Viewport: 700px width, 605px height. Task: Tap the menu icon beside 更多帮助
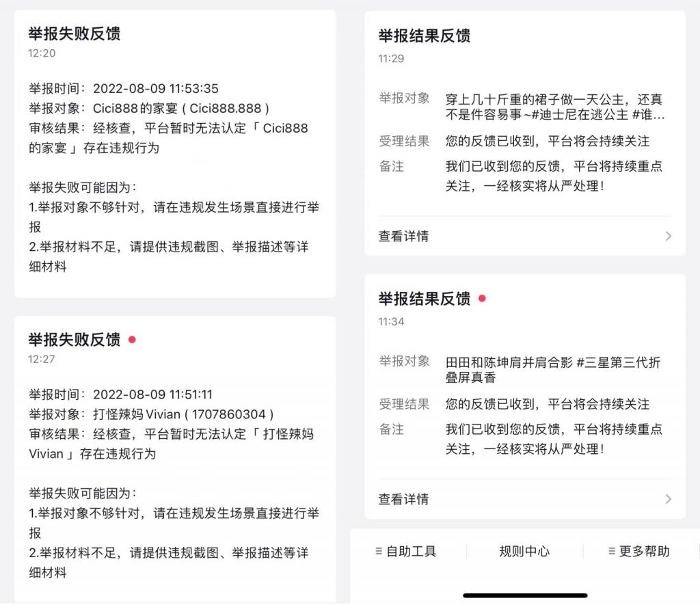pyautogui.click(x=611, y=551)
